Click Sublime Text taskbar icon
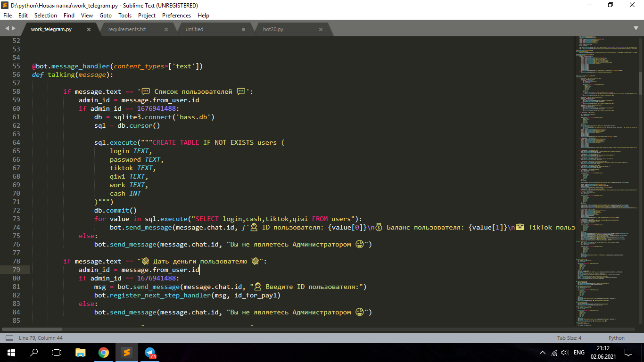 point(126,353)
